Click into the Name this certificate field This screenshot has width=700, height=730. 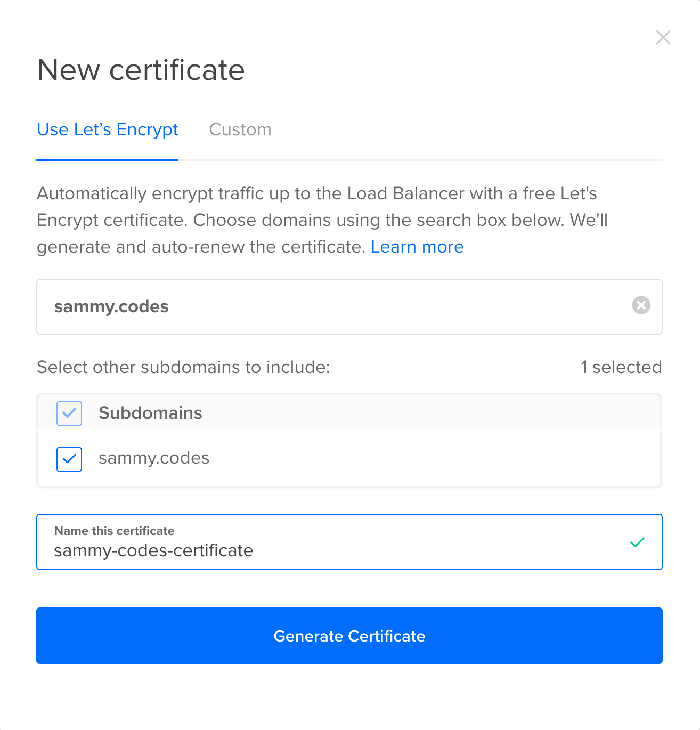[x=349, y=542]
